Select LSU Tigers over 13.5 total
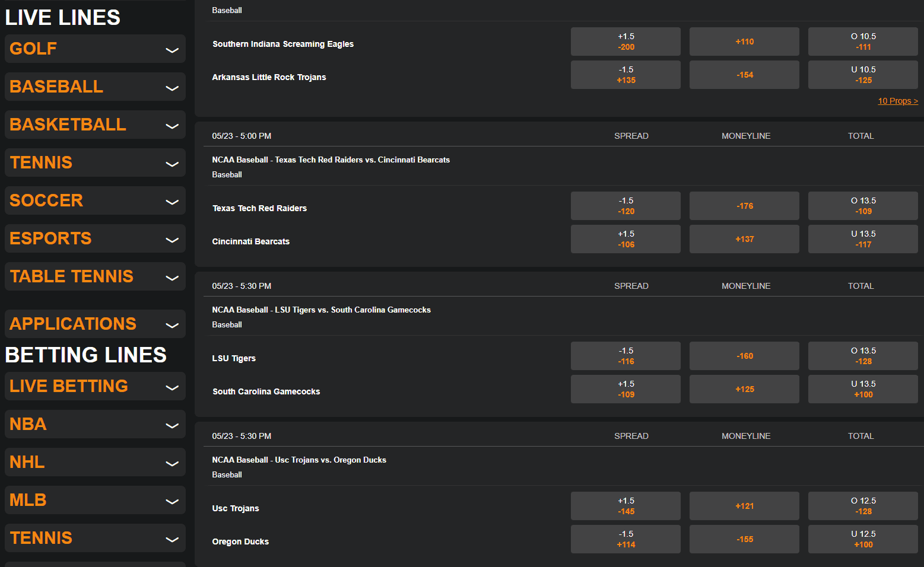 click(x=862, y=355)
